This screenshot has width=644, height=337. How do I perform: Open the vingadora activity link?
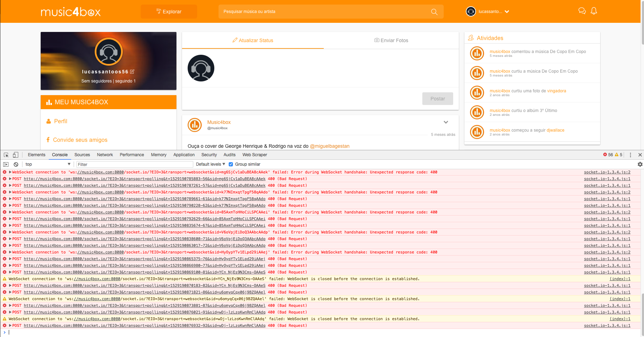[x=557, y=91]
